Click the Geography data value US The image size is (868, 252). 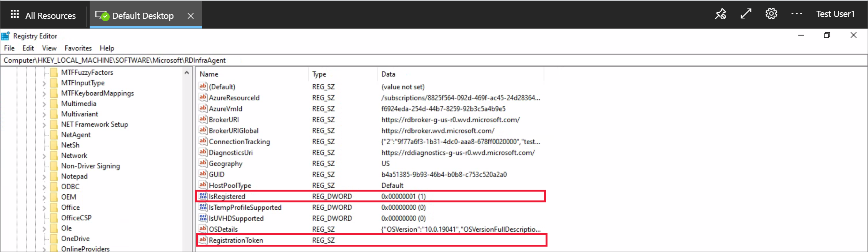tap(386, 164)
